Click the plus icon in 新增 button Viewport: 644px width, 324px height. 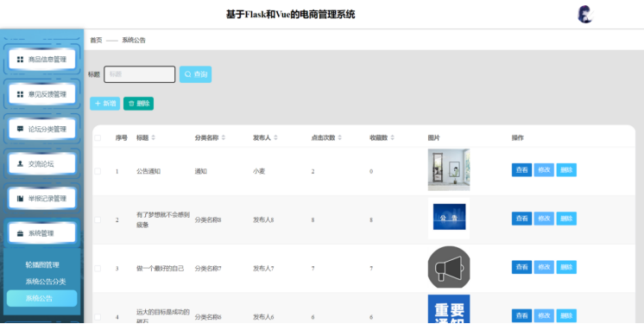pyautogui.click(x=98, y=104)
